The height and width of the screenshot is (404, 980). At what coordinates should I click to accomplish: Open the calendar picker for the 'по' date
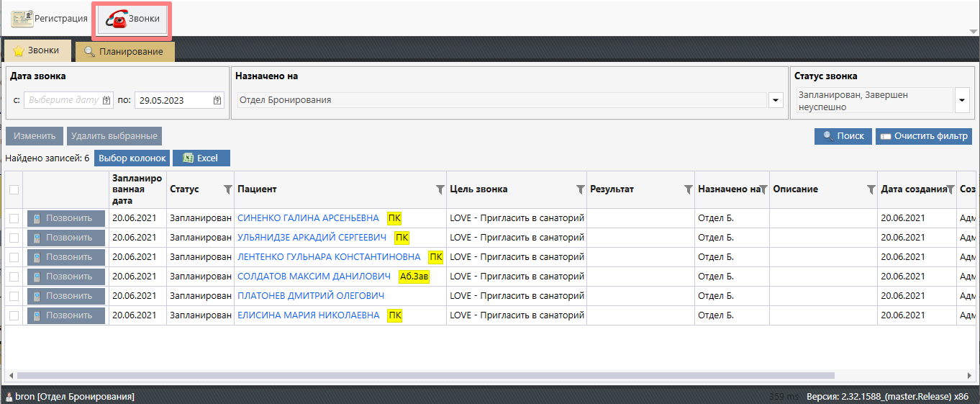click(x=217, y=100)
